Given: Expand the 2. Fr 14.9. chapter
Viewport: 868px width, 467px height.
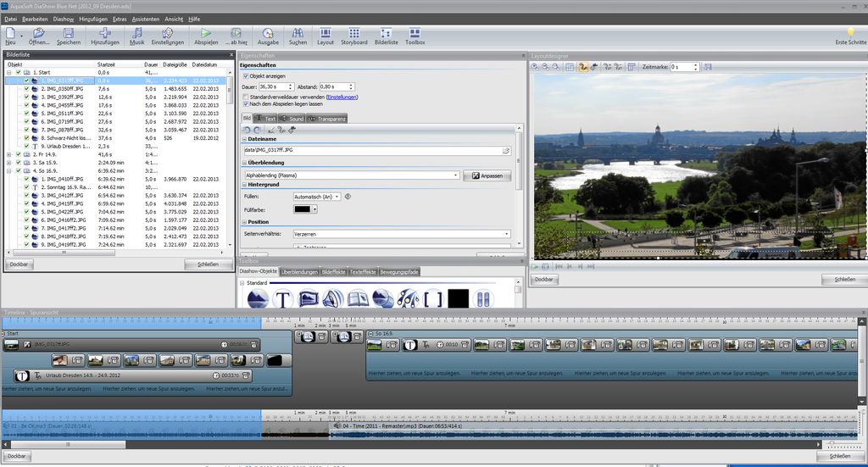Looking at the screenshot, I should click(8, 154).
